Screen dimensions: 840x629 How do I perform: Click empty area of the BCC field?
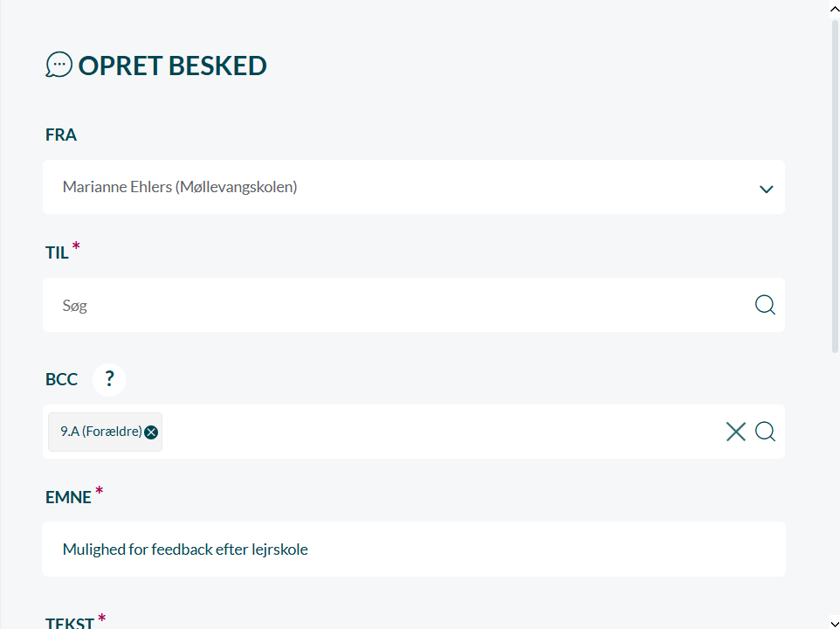click(437, 432)
